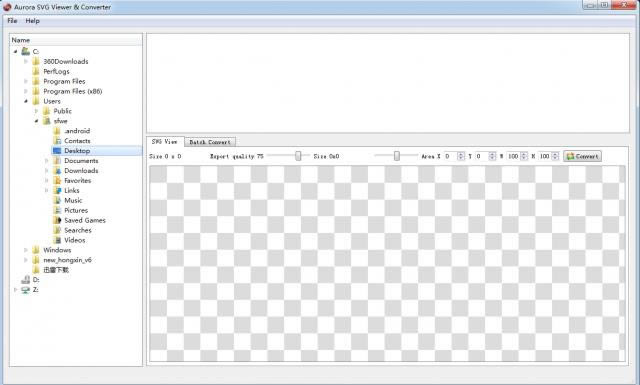The height and width of the screenshot is (385, 640).
Task: Click the Contacts folder icon
Action: pos(57,141)
